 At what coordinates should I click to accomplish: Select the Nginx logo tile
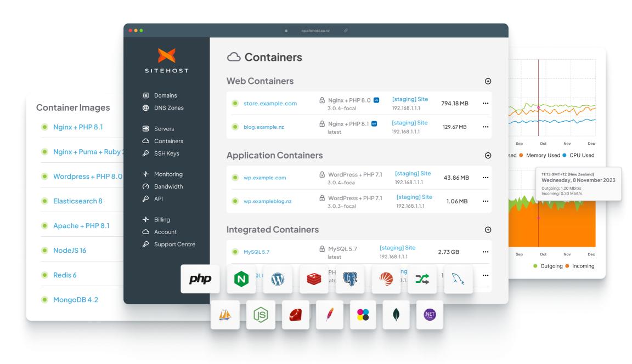(x=241, y=279)
